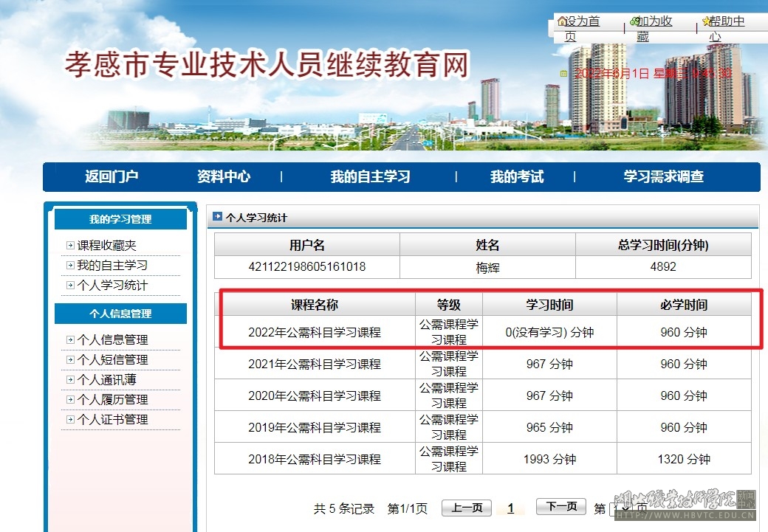Click the green add-favorite icon beside 加为收藏
Viewport: 768px width, 532px height.
(x=635, y=21)
